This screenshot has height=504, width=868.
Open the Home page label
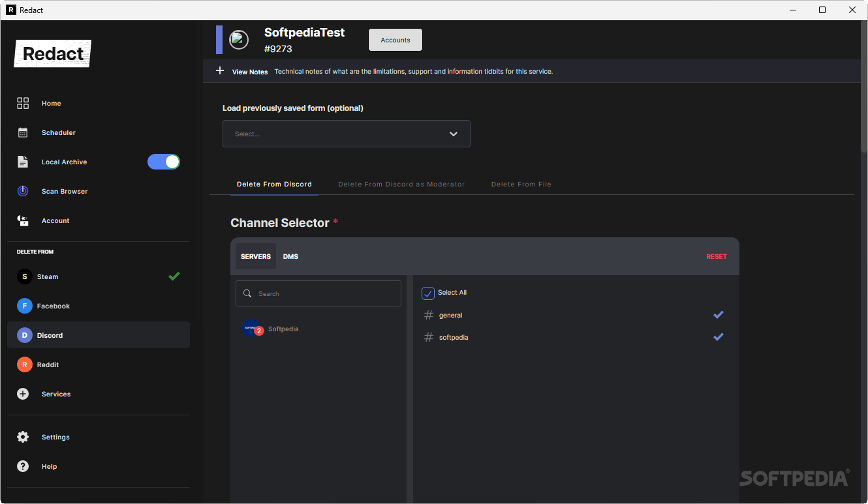pyautogui.click(x=52, y=103)
